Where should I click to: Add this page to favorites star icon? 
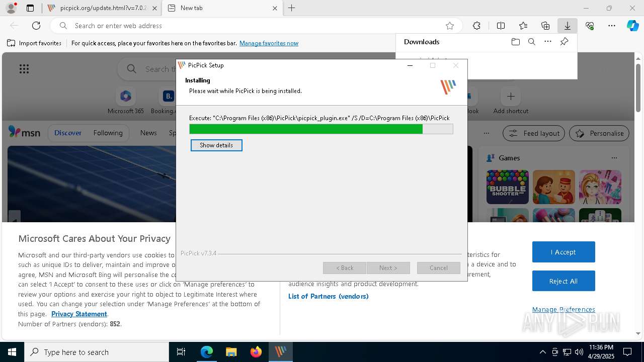click(450, 26)
